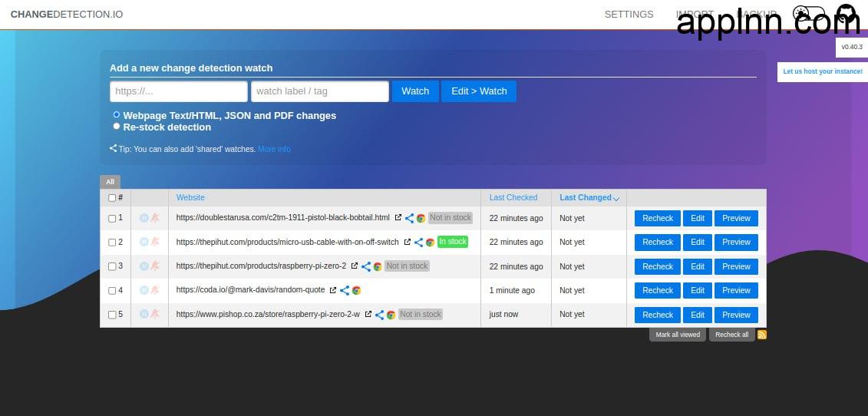Pause the pishop.co.za watch
This screenshot has width=868, height=416.
point(144,314)
